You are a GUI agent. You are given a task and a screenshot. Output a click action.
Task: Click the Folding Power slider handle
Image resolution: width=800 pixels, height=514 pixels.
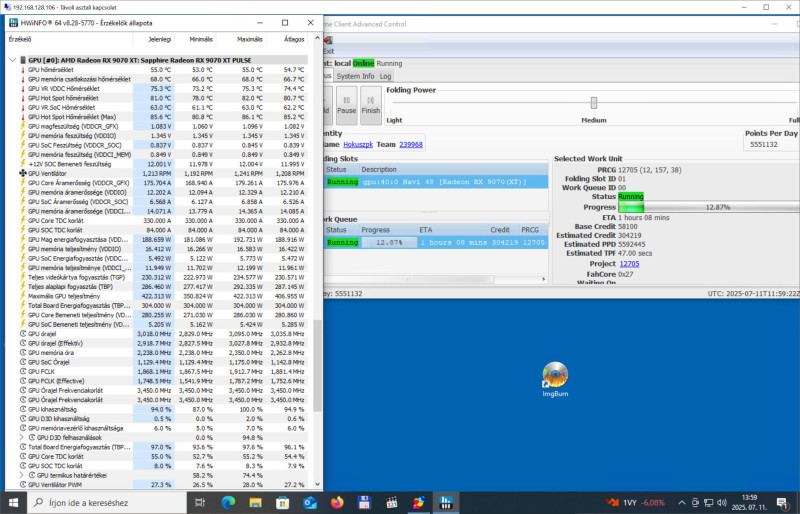[x=594, y=103]
